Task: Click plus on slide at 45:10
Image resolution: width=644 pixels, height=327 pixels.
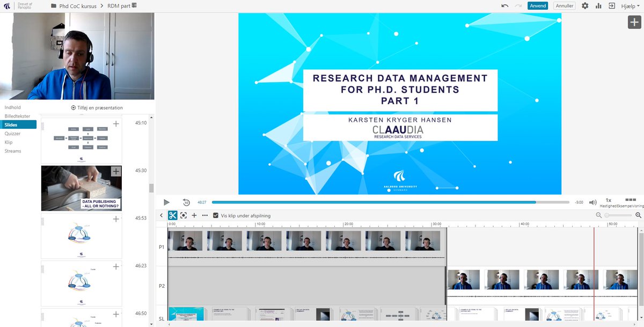Action: coord(116,123)
